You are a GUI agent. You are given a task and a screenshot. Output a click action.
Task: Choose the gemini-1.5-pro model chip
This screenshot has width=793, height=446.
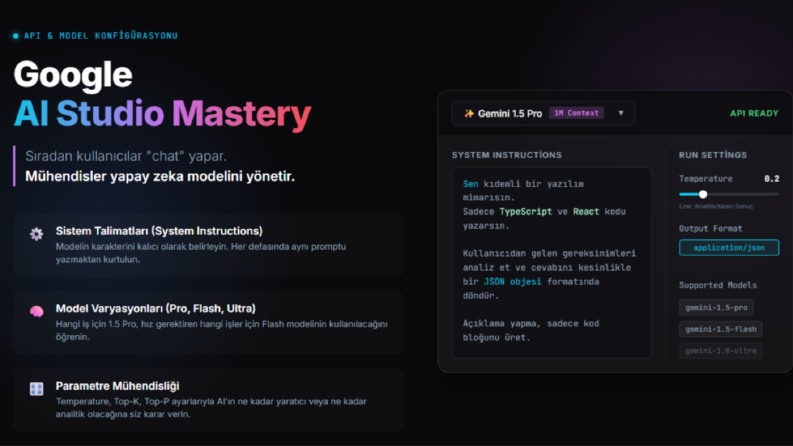tap(716, 307)
